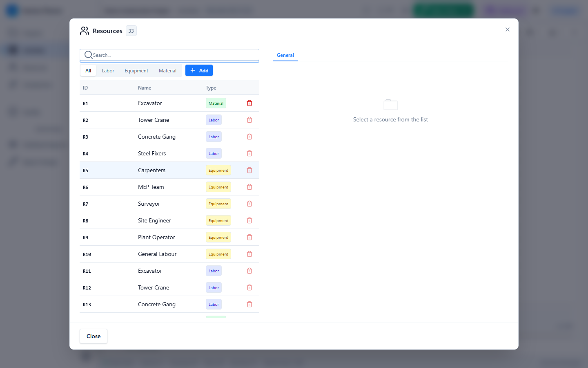Add a new resource

click(199, 70)
